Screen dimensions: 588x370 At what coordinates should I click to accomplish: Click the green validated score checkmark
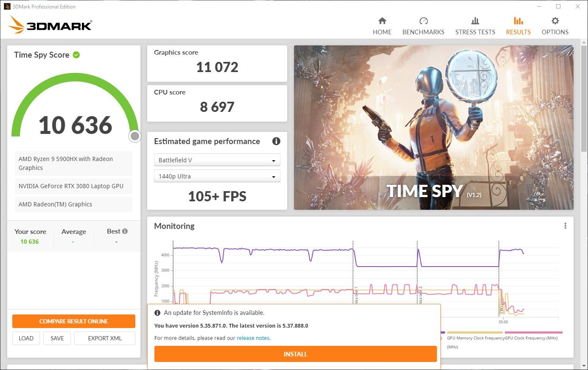pyautogui.click(x=76, y=55)
